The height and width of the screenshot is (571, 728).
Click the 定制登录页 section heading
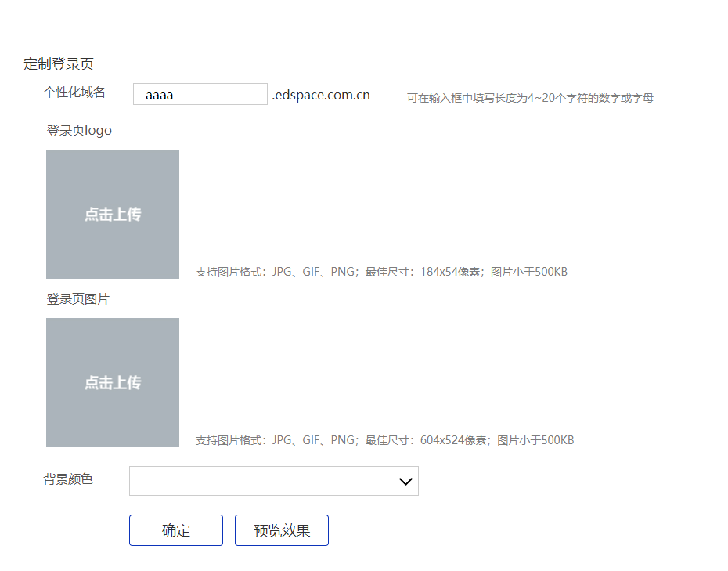coord(59,64)
